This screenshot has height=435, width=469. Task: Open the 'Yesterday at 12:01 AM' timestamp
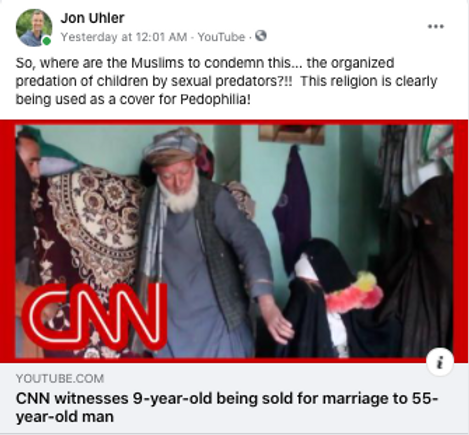click(124, 37)
